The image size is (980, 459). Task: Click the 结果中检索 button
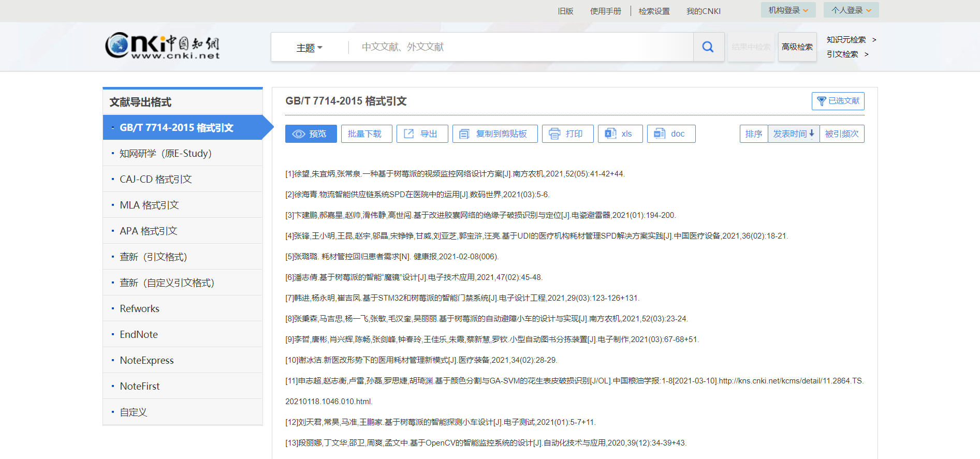[x=751, y=47]
